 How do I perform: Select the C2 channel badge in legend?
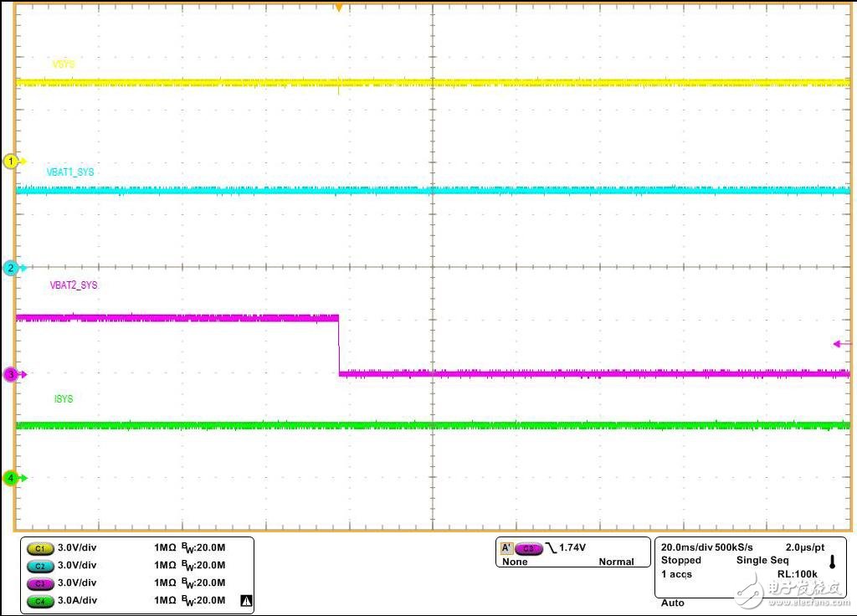click(x=39, y=566)
